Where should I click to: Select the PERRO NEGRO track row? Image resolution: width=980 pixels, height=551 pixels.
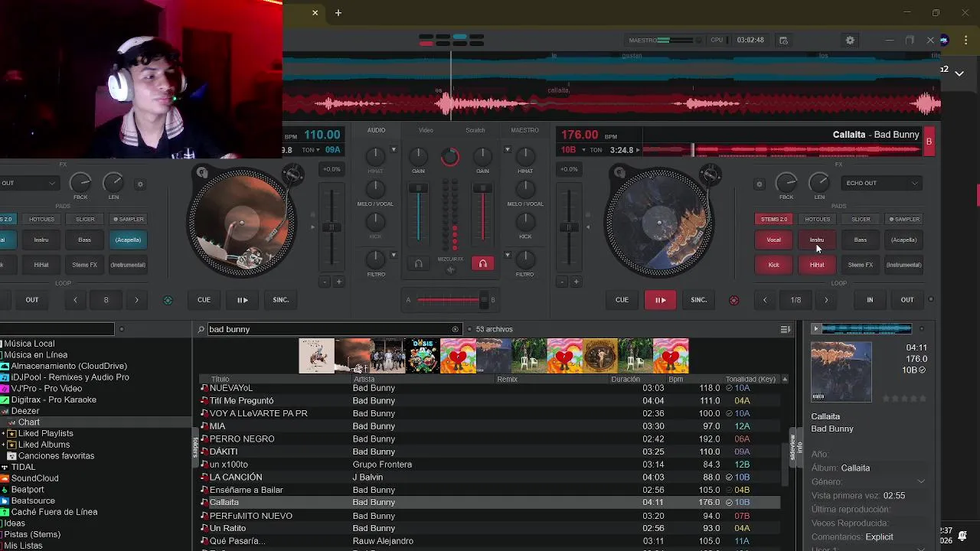pos(490,439)
